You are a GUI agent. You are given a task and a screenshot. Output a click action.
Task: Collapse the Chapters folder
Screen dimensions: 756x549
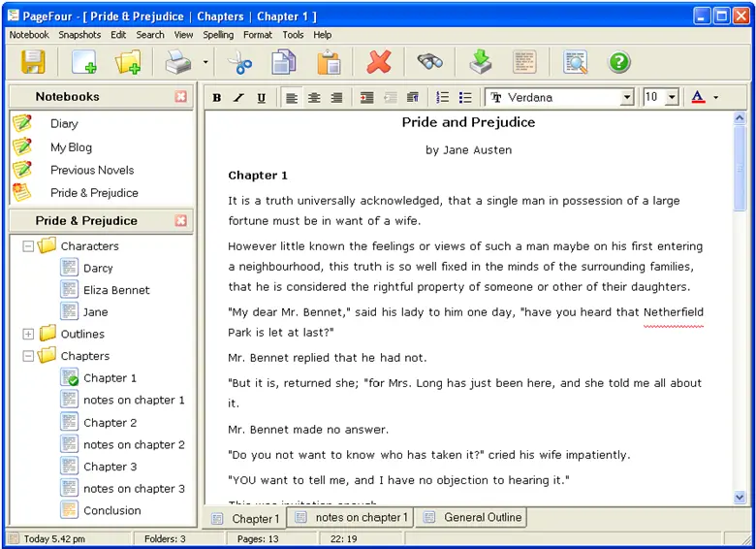point(28,356)
